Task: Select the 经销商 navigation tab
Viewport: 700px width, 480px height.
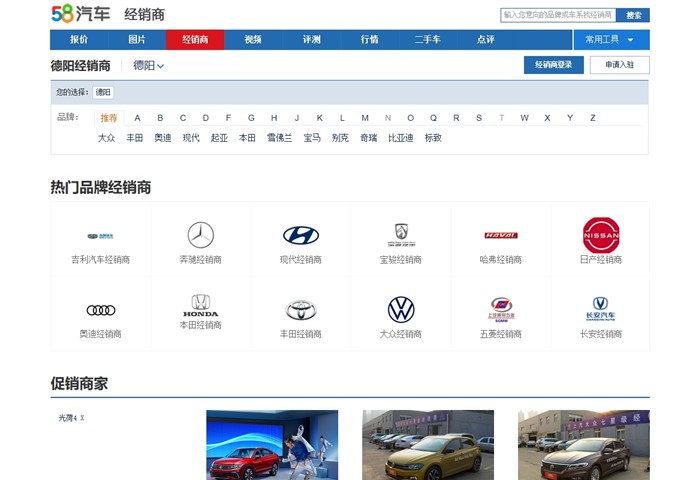Action: (195, 40)
